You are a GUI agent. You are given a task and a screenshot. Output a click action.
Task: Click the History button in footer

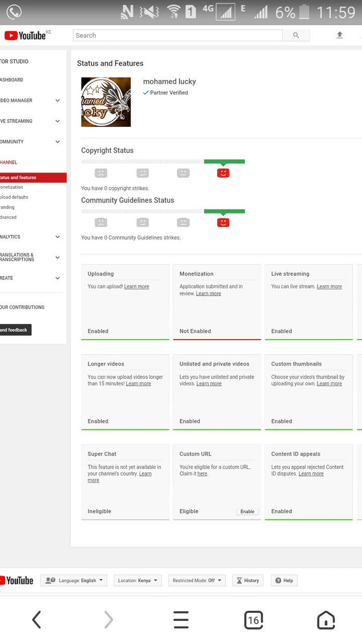(x=248, y=580)
